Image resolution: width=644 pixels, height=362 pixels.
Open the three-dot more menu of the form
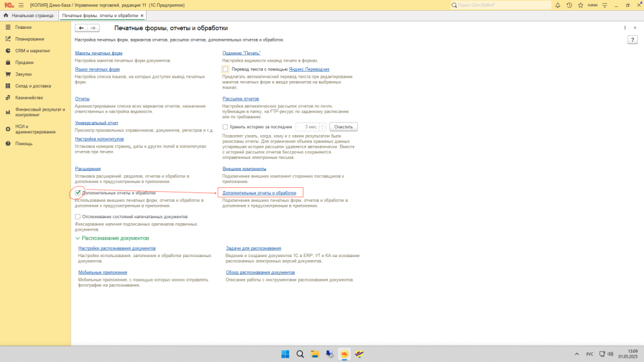[625, 28]
